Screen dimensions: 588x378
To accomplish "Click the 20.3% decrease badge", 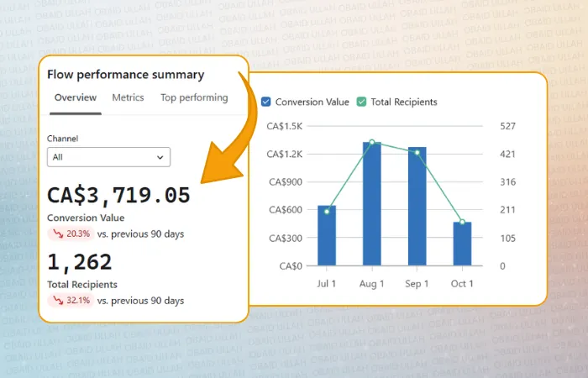I will click(71, 234).
